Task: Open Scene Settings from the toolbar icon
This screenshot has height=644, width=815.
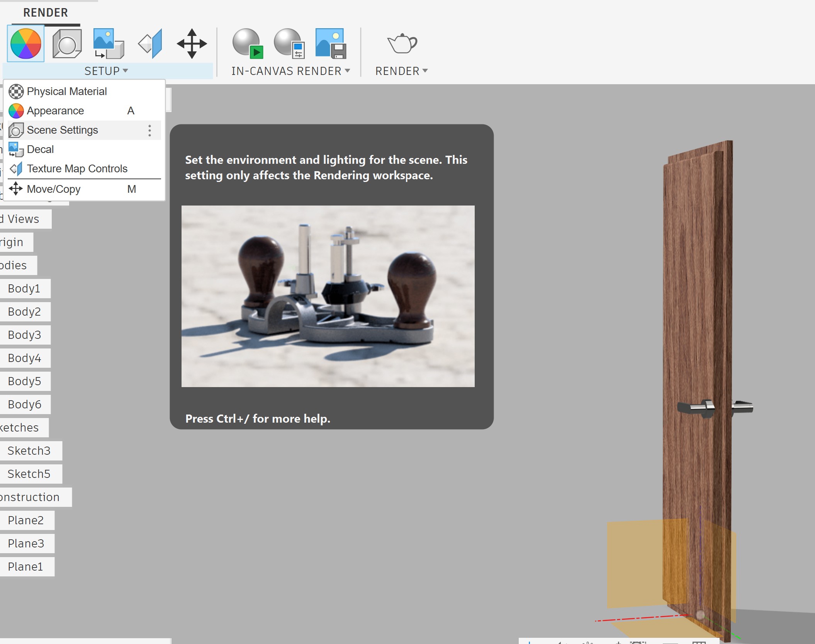Action: (x=67, y=44)
